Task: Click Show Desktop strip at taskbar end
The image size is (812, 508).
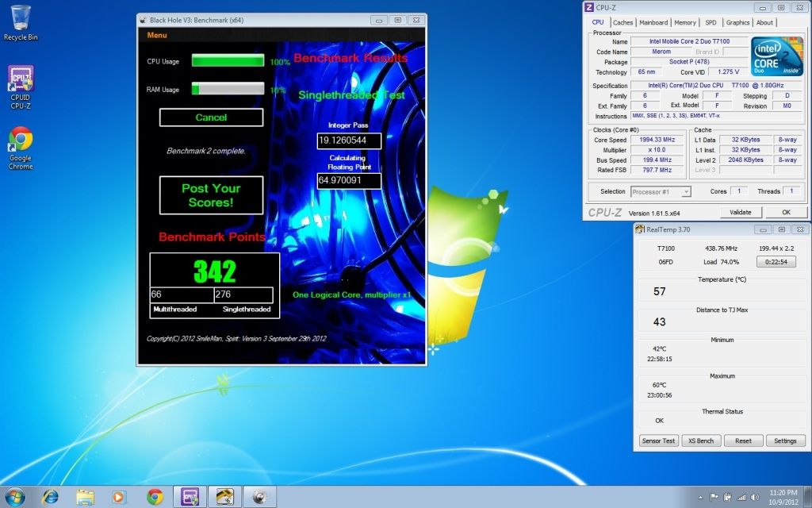Action: pyautogui.click(x=808, y=497)
